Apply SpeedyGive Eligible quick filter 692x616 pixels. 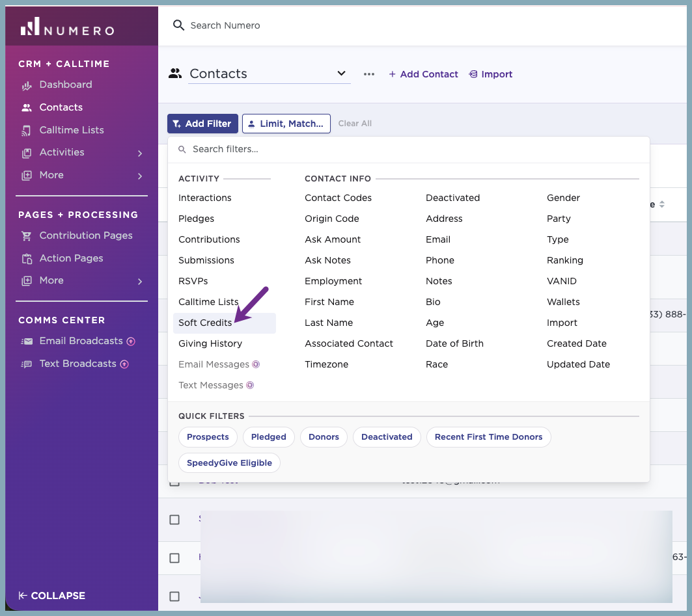(x=230, y=463)
